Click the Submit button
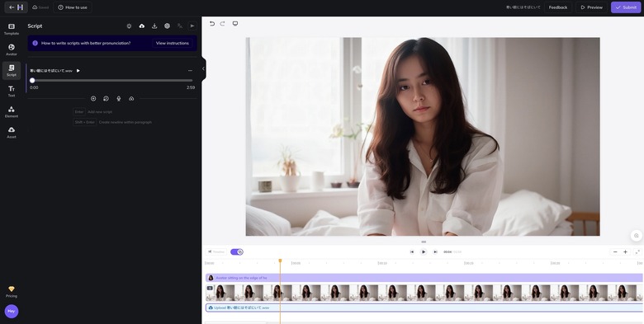This screenshot has width=644, height=324. click(x=626, y=7)
